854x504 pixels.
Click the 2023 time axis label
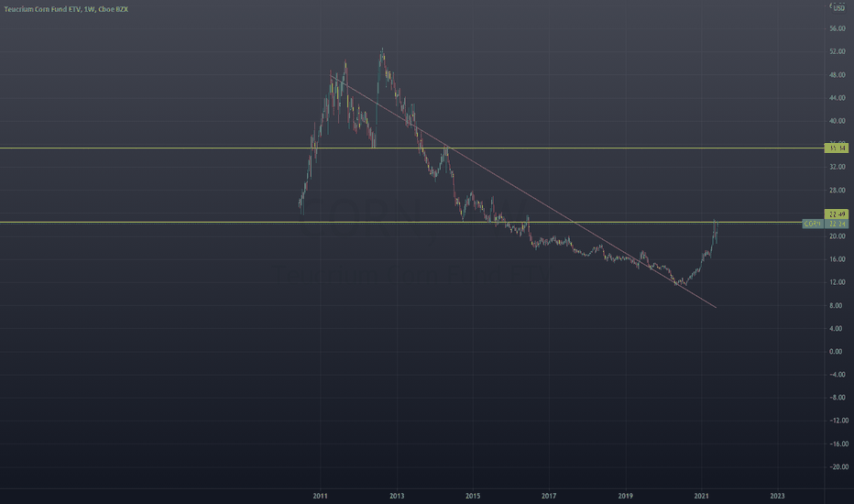777,496
